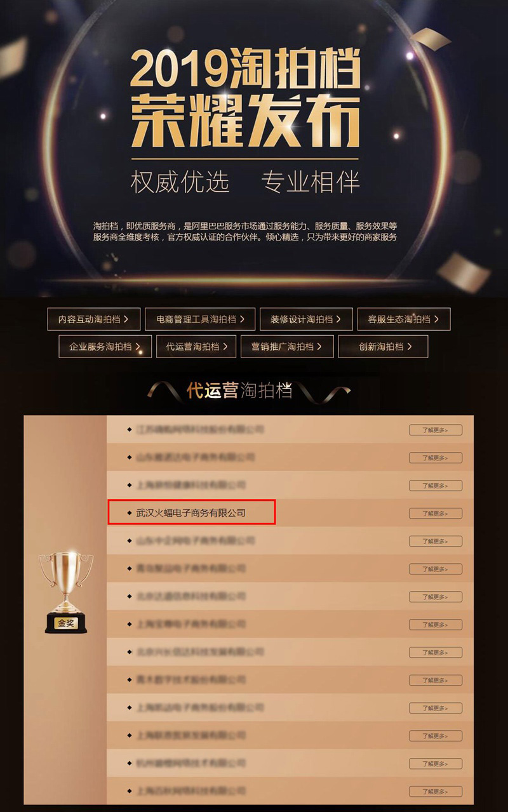This screenshot has width=508, height=812.
Task: Go to the 创新淘拍档 tab
Action: [x=383, y=347]
